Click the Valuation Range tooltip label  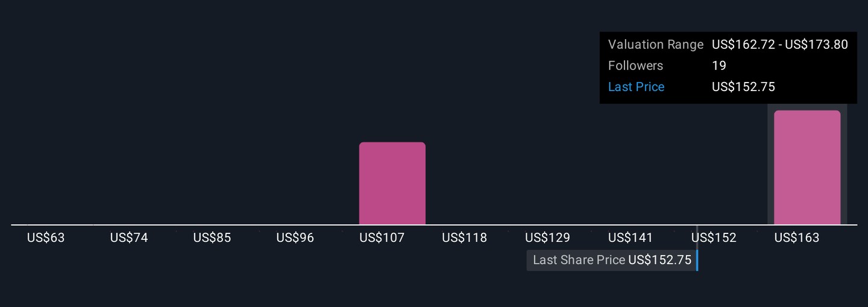coord(656,45)
